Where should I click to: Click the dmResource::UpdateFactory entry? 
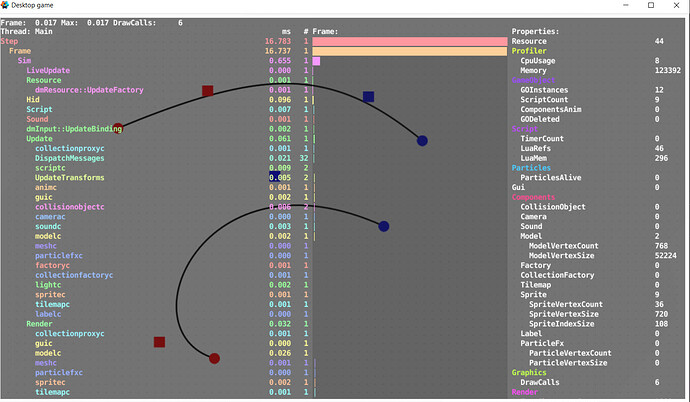pos(89,90)
